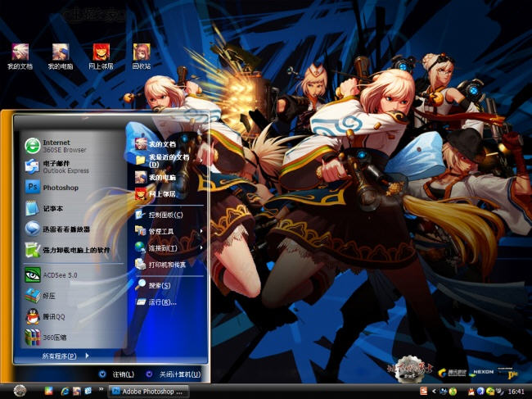The image size is (532, 399).
Task: Open Internet 360SE Browser from Start menu
Action: tap(73, 146)
